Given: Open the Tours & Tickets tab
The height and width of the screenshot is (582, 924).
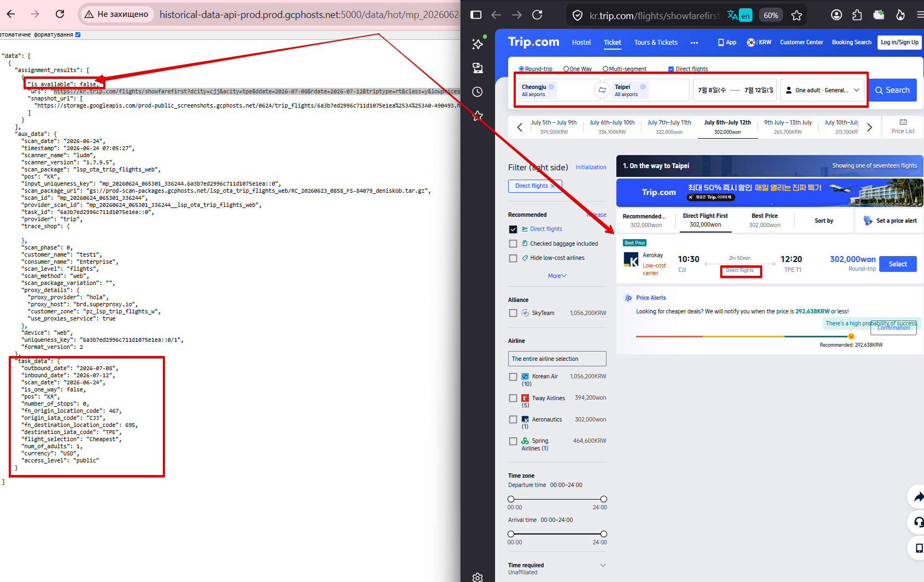Looking at the screenshot, I should click(656, 43).
